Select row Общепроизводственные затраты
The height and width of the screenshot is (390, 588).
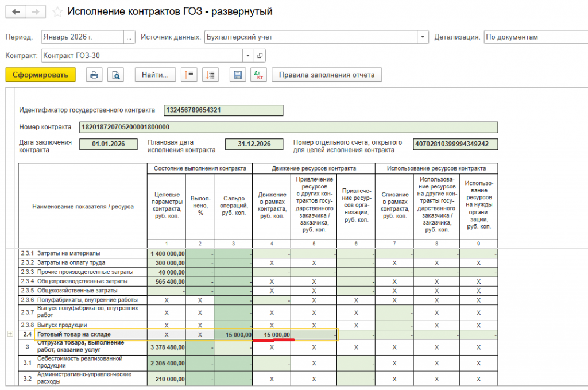click(x=91, y=281)
